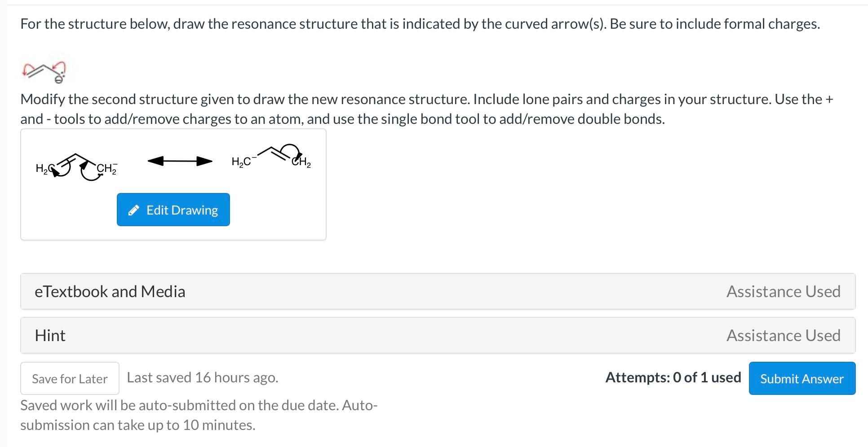Click the pencil icon on Edit Drawing button

tap(133, 210)
